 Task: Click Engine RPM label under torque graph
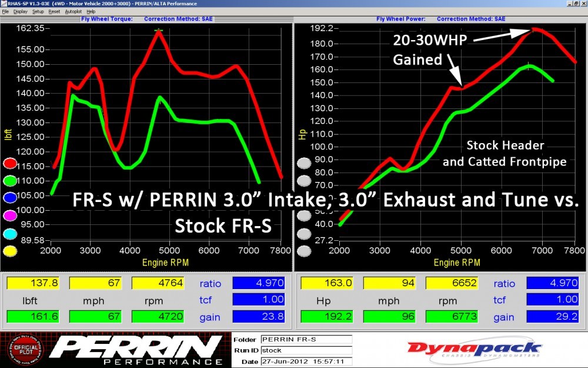(165, 263)
